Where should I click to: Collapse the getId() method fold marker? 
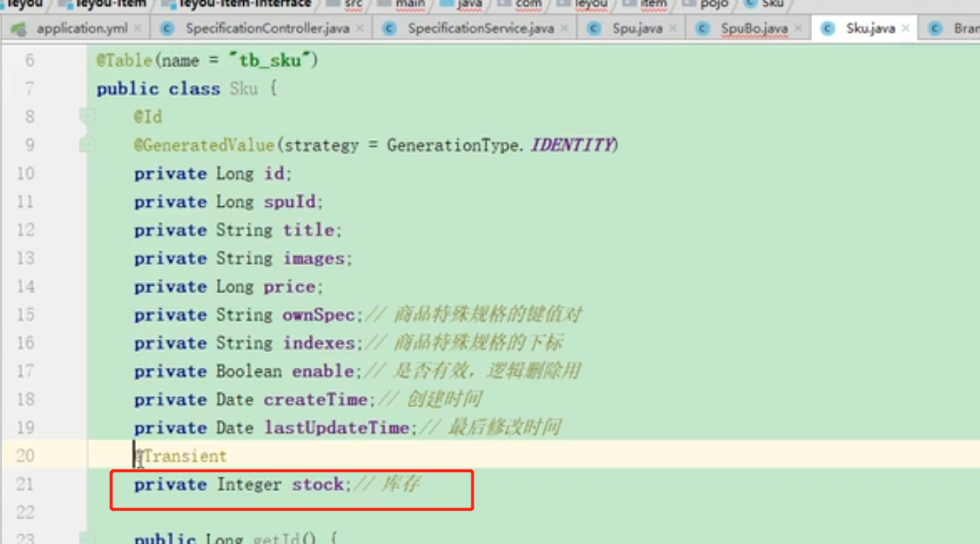click(87, 537)
